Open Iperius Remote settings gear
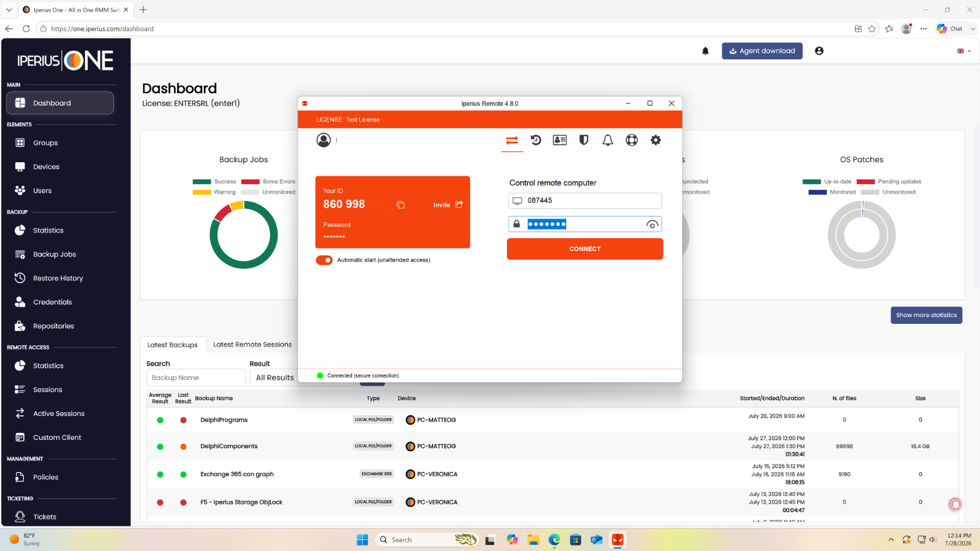The image size is (980, 551). click(x=655, y=140)
